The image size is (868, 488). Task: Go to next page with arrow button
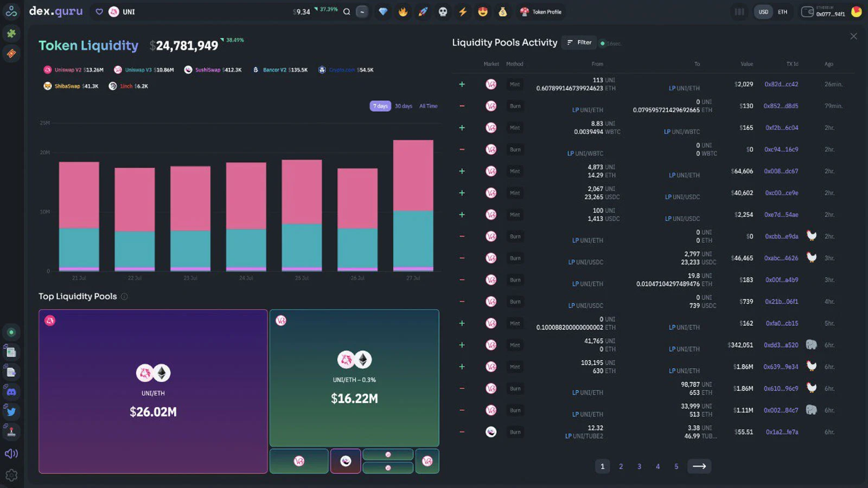pyautogui.click(x=699, y=466)
